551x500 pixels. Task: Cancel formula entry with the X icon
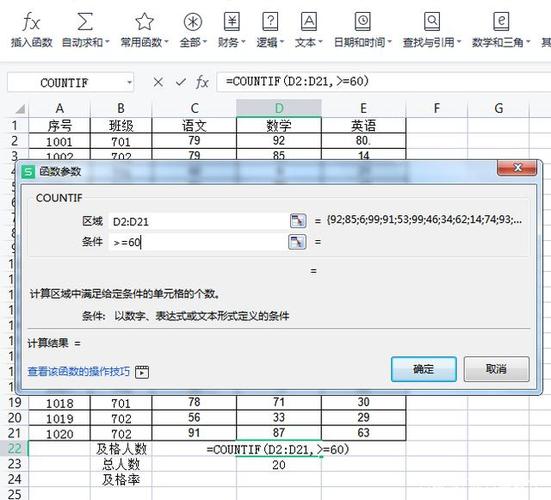(158, 82)
